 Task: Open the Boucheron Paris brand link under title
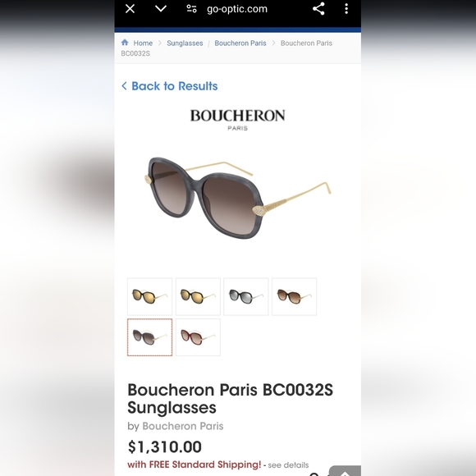tap(183, 426)
